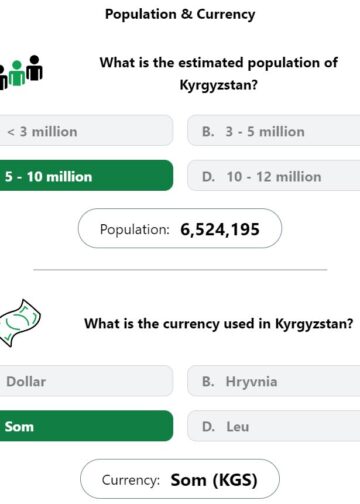Select the Dollar currency option

click(x=86, y=381)
